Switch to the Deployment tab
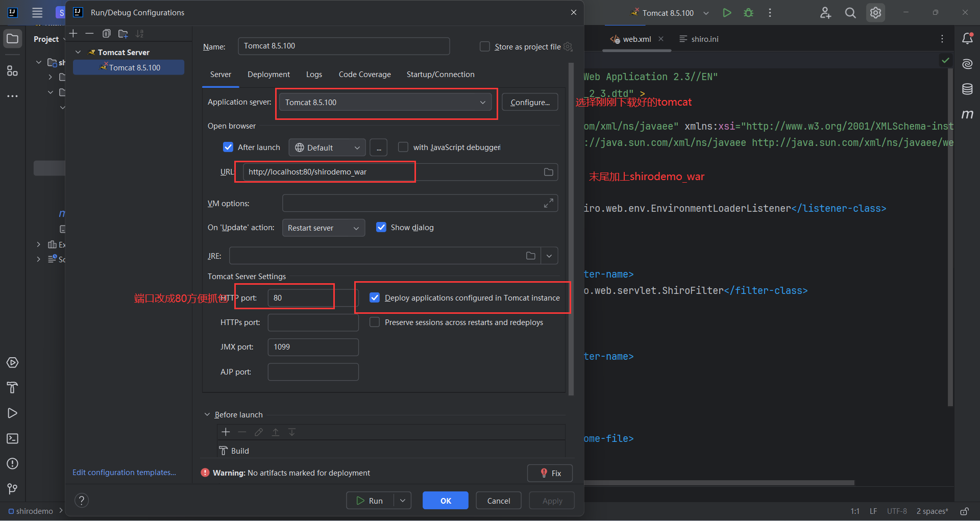Screen dimensions: 980x521 click(268, 75)
